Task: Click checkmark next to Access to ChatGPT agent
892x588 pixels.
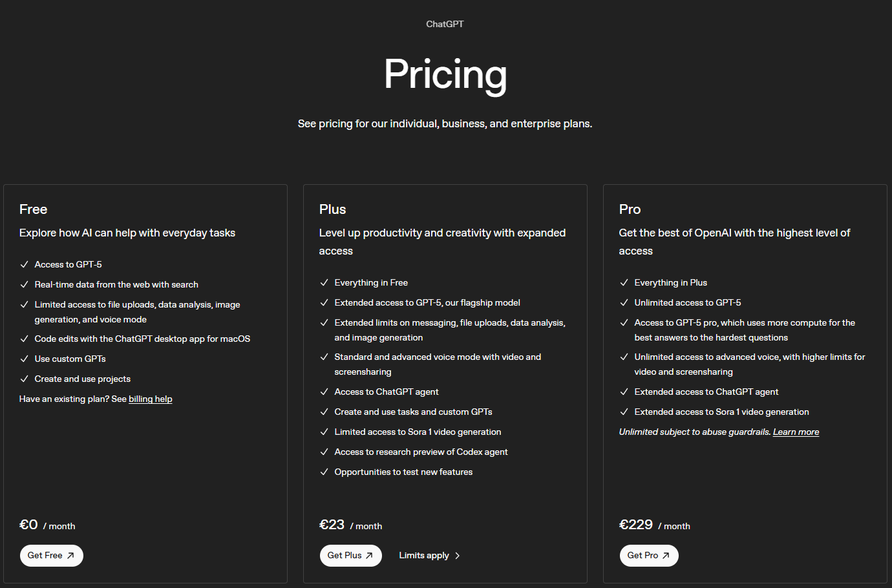Action: (x=324, y=392)
